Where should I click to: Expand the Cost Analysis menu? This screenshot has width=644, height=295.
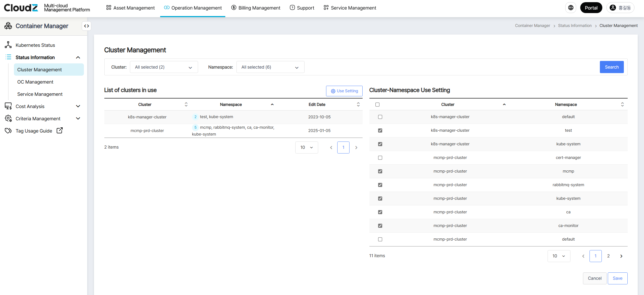[x=78, y=106]
